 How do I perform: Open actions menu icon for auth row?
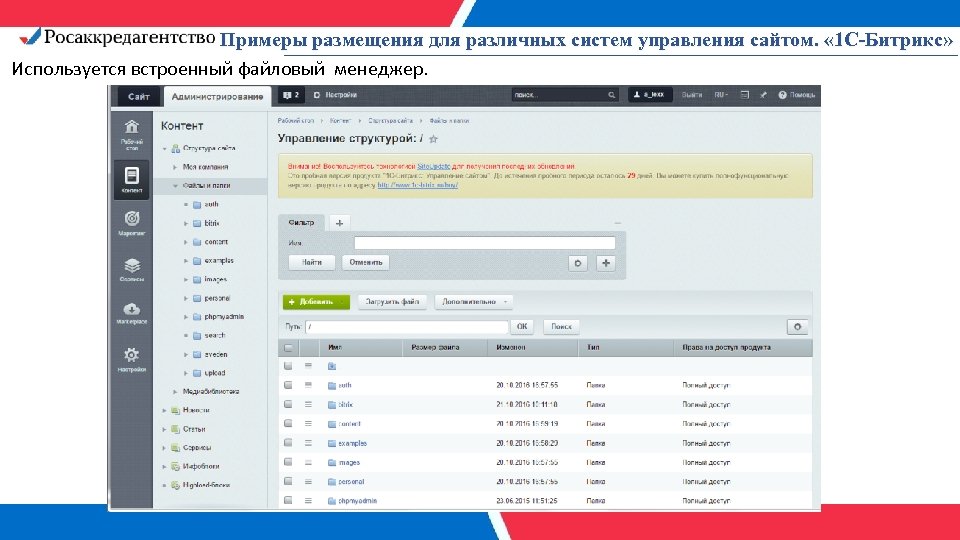click(309, 385)
